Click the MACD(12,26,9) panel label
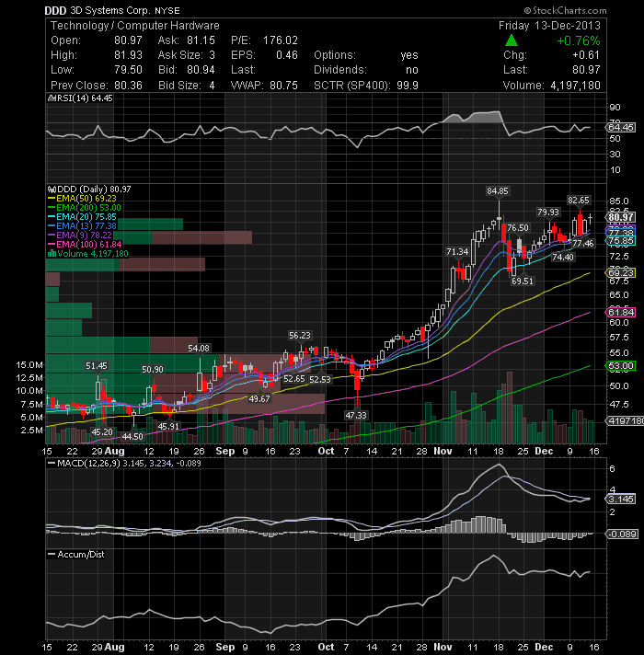 124,464
